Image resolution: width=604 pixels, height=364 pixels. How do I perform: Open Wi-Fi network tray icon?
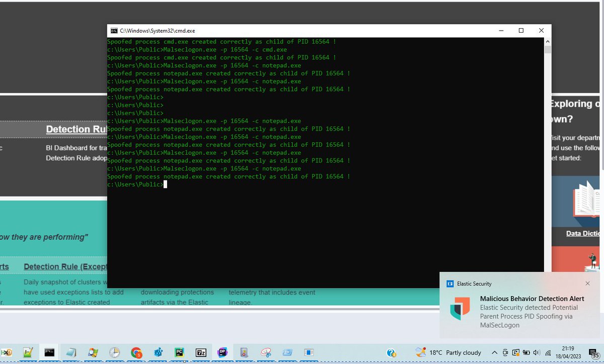pos(548,352)
